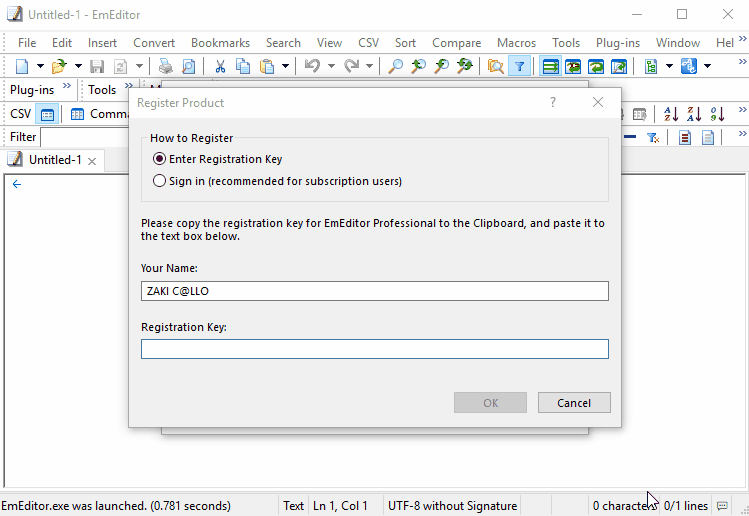Viewport: 749px width, 516px height.
Task: Click the clear filter funnel icon
Action: (x=653, y=138)
